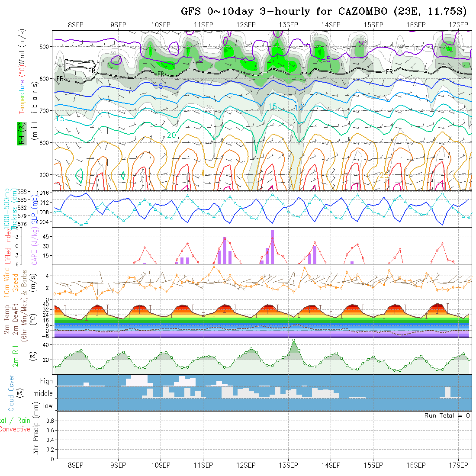Viewport: 476px width, 476px height.
Task: Select the 13SEP marker on the bottom axis
Action: pos(288,465)
